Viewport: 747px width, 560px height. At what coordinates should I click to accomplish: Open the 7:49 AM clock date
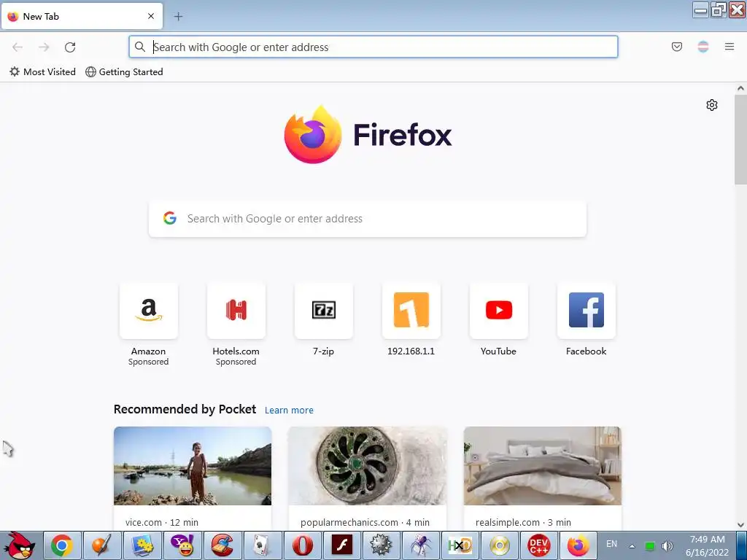(708, 545)
